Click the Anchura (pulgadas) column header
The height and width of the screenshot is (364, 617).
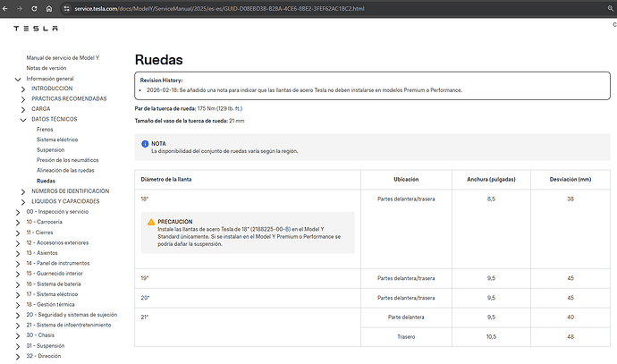[x=491, y=180]
